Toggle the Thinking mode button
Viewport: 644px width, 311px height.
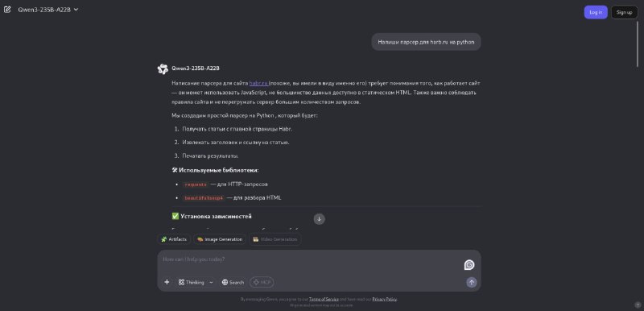tap(192, 282)
